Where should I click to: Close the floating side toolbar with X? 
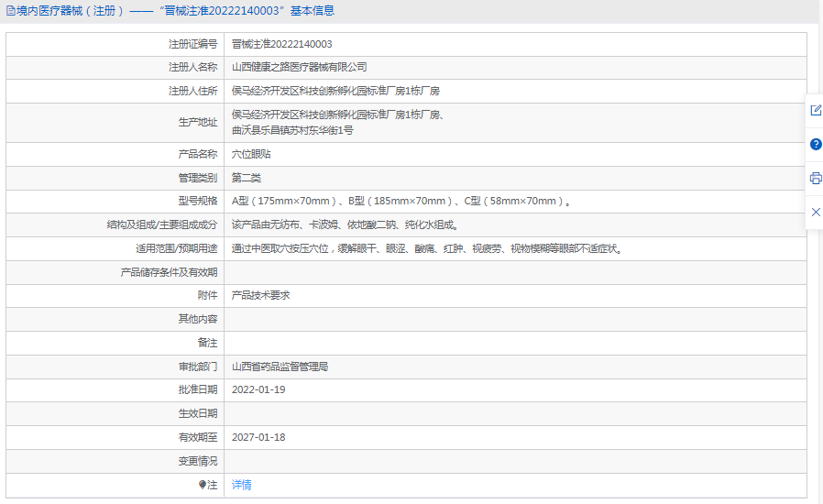pos(815,212)
